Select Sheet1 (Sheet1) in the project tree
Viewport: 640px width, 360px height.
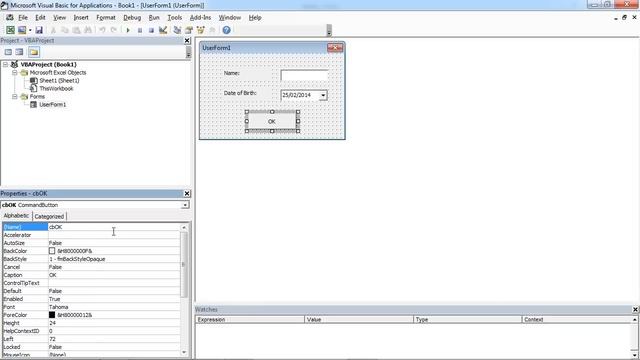point(59,81)
